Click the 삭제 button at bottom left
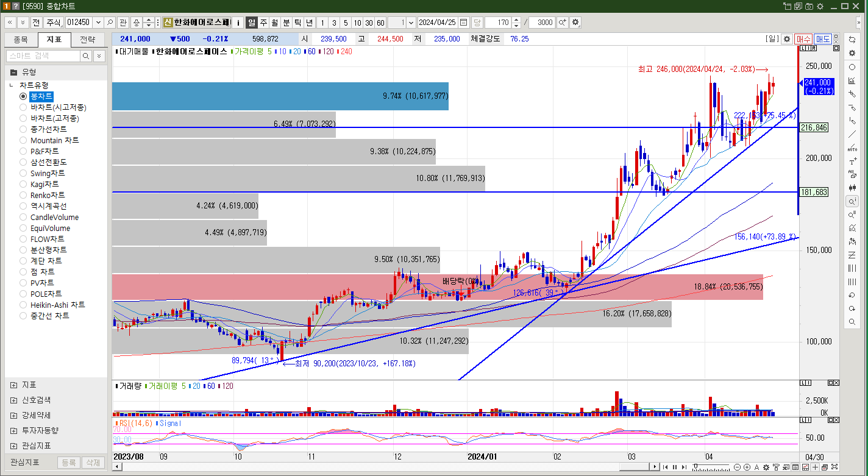Image resolution: width=868 pixels, height=476 pixels. [x=93, y=463]
